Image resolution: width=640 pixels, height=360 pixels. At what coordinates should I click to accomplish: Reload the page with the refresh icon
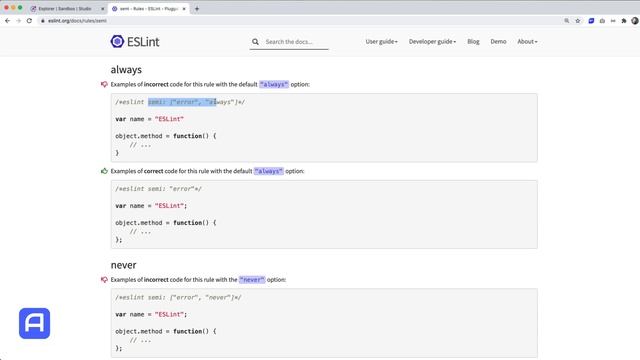pyautogui.click(x=29, y=20)
